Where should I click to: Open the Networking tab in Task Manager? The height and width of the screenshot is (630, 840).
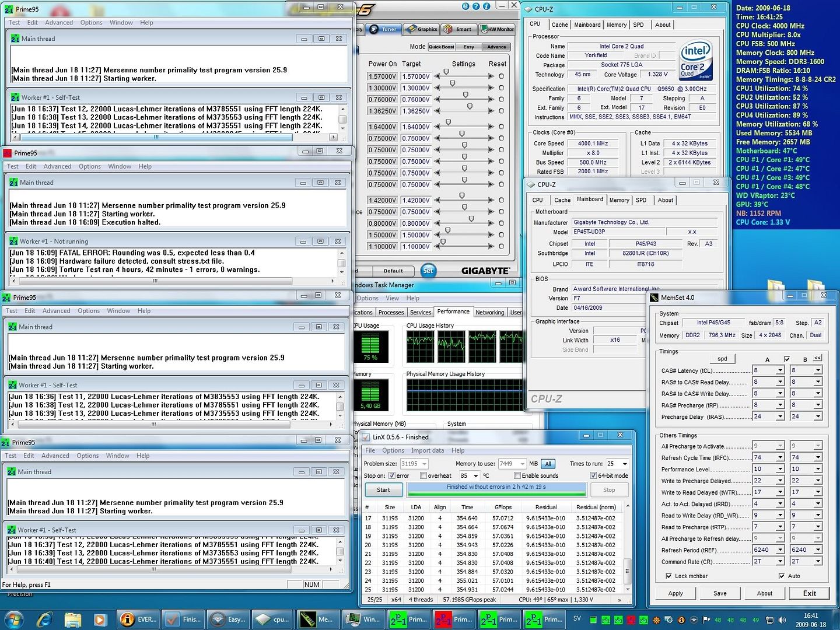(x=489, y=312)
